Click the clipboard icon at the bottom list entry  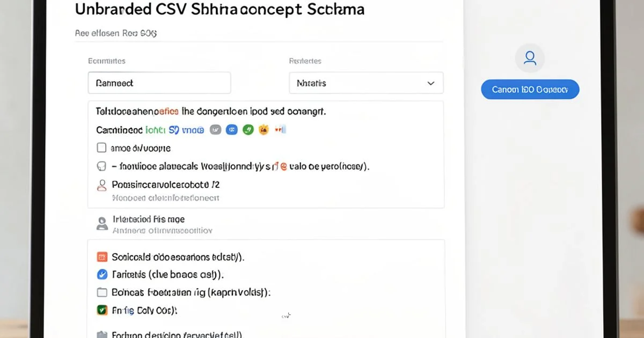[x=103, y=334]
